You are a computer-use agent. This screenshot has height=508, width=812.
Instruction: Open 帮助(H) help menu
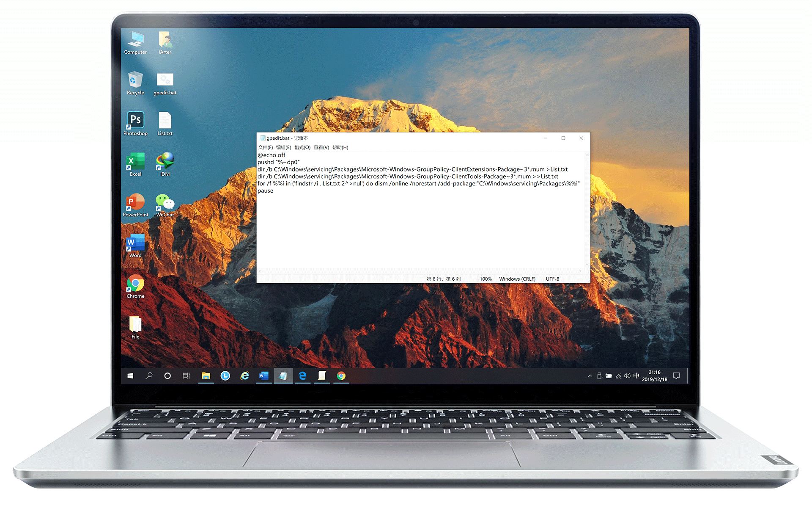(341, 147)
